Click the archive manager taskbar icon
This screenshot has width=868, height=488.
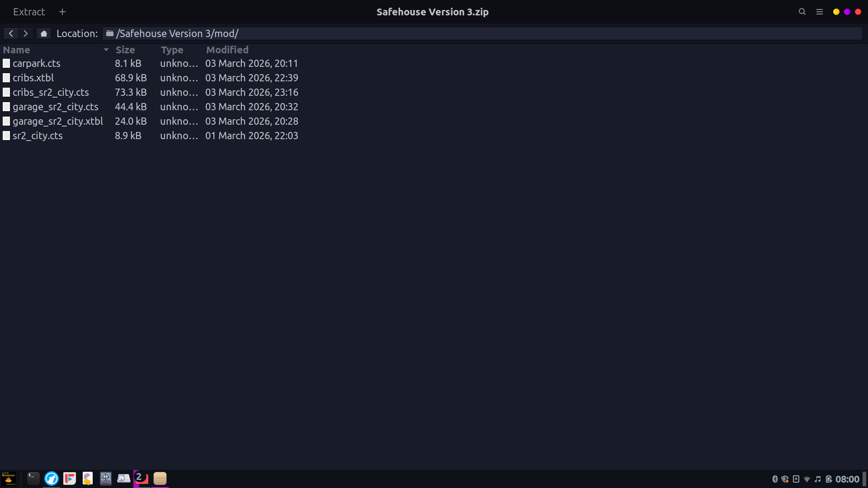(x=160, y=479)
